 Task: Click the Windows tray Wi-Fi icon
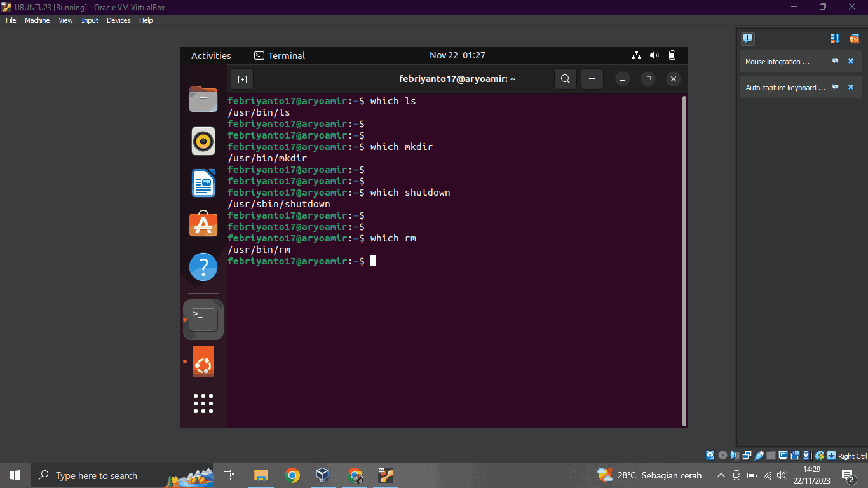tap(768, 475)
